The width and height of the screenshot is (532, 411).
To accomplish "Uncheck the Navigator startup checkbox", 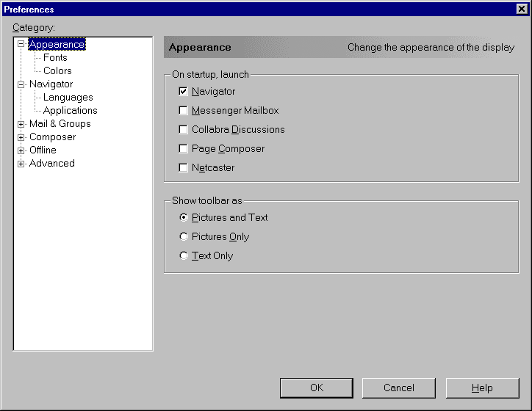I will point(184,92).
